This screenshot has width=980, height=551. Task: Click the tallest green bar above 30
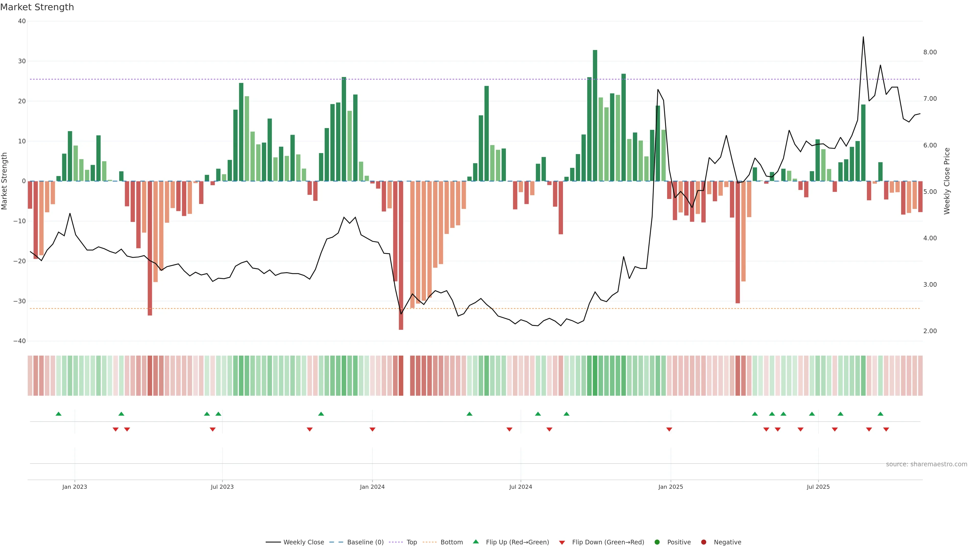click(x=595, y=114)
